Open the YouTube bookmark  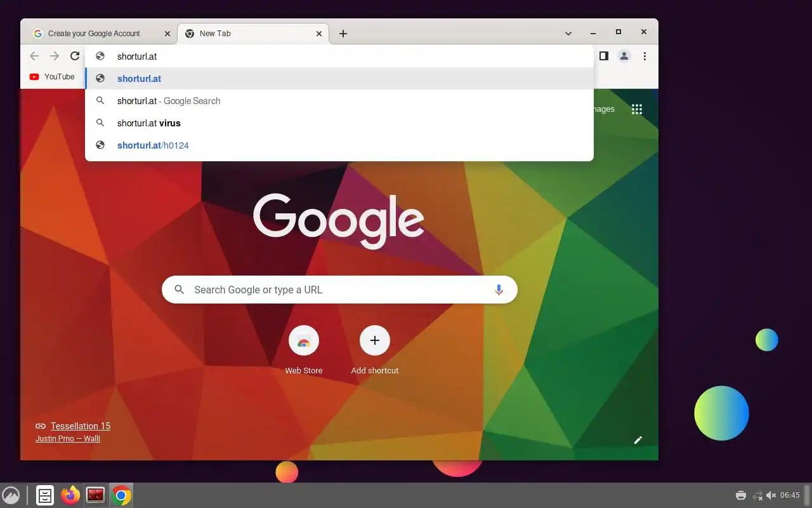[52, 77]
